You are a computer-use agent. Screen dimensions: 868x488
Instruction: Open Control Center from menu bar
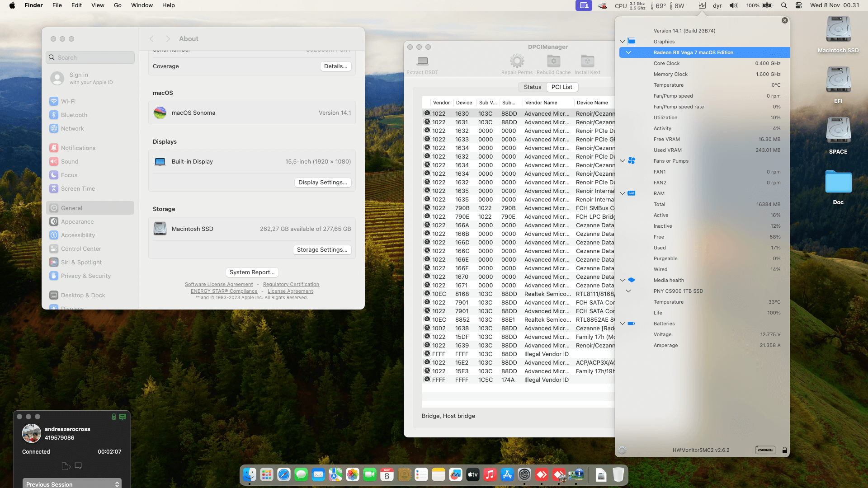point(799,5)
